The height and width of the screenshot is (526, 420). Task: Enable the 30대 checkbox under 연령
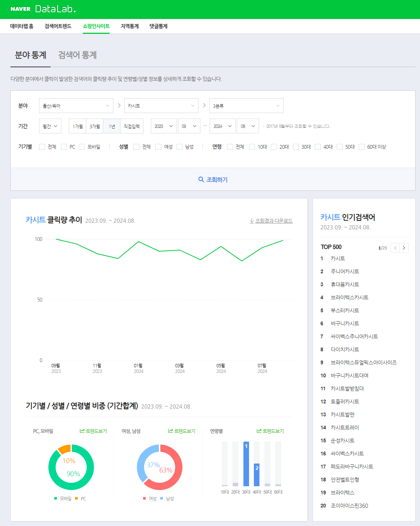tap(295, 147)
